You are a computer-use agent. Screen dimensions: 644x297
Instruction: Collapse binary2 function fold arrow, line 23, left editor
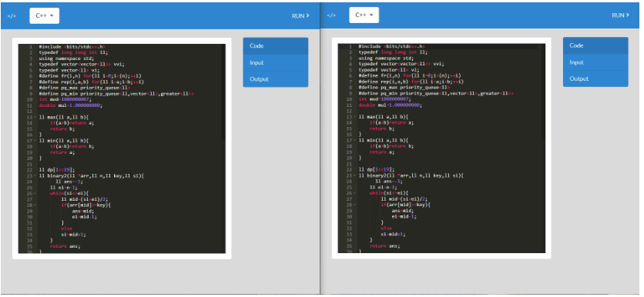(x=35, y=175)
